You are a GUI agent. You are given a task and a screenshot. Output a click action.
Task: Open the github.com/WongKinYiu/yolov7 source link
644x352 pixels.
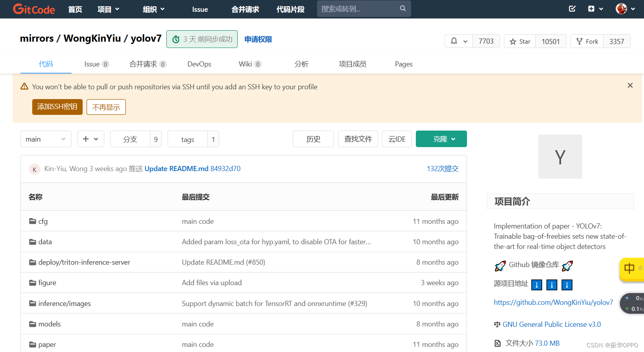[554, 302]
